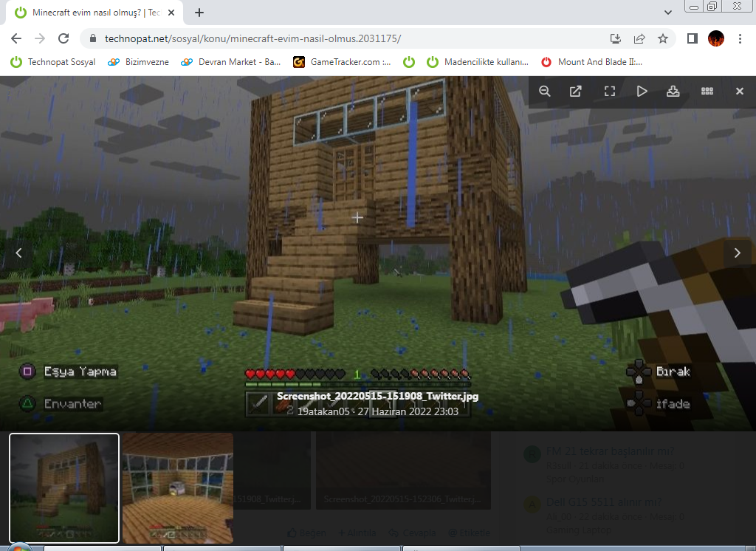Select the house interior thumbnail

[x=178, y=487]
